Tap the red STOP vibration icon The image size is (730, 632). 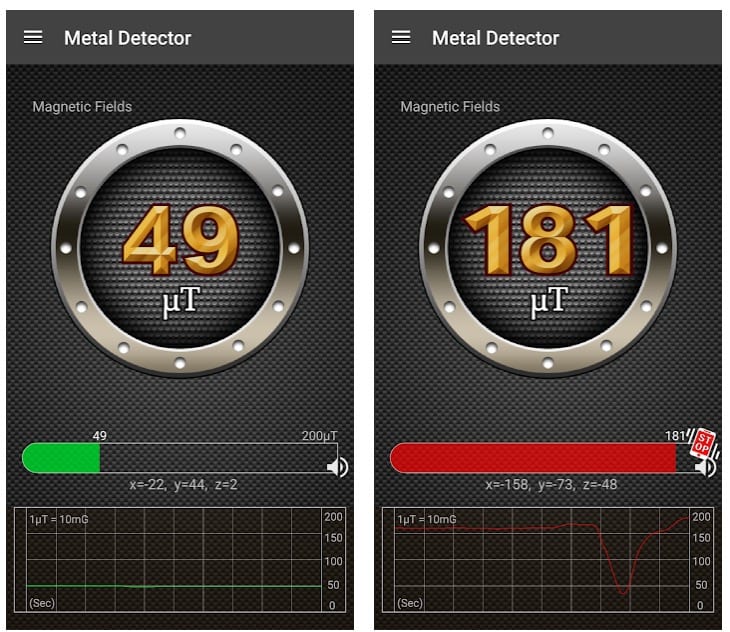click(702, 443)
